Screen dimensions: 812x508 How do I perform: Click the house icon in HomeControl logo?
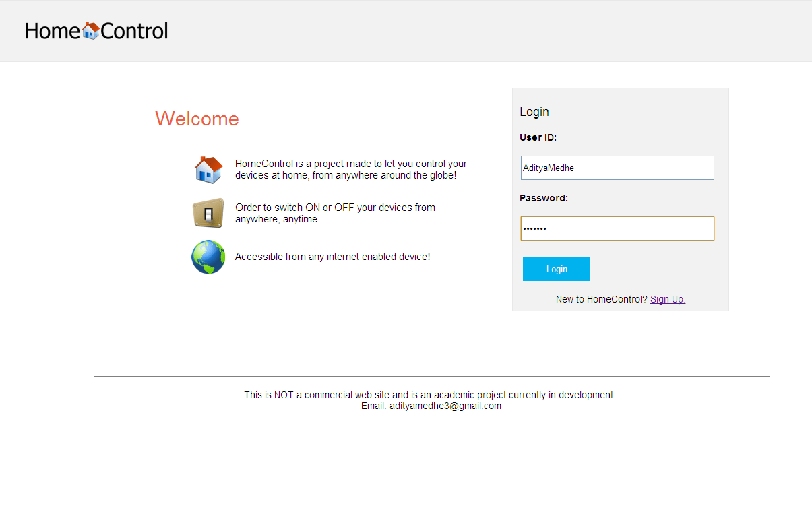[x=90, y=31]
